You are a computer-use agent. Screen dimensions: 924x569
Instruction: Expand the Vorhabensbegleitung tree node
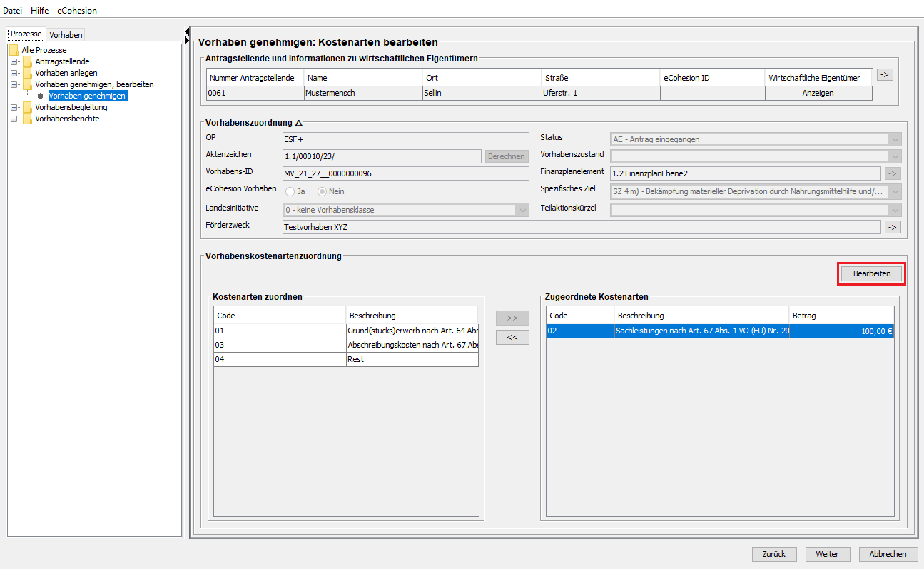pos(14,107)
